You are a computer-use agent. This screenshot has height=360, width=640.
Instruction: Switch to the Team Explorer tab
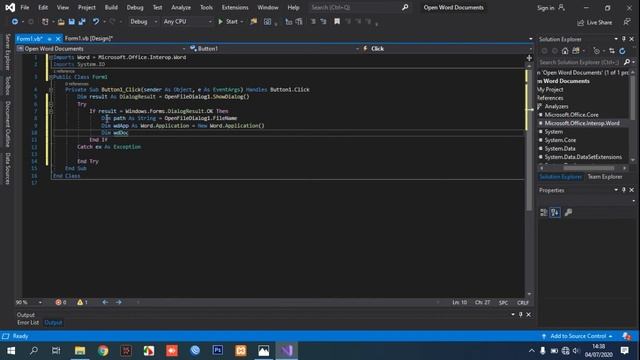click(605, 177)
